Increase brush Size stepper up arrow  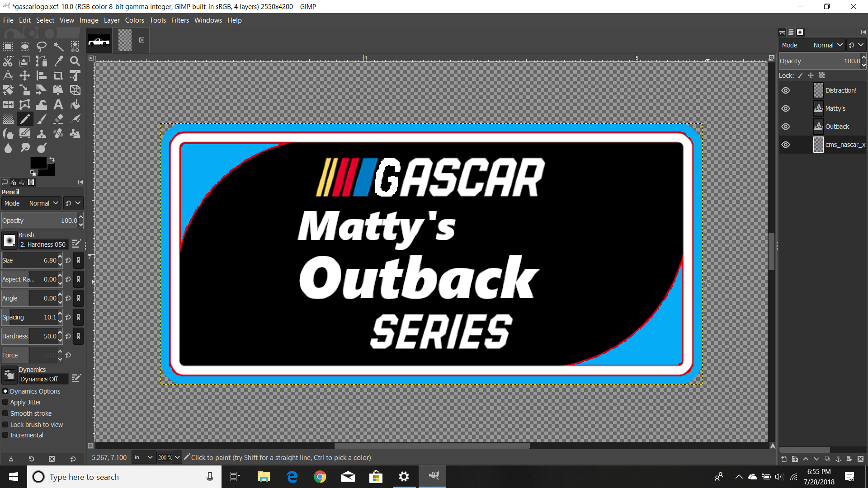tap(60, 258)
